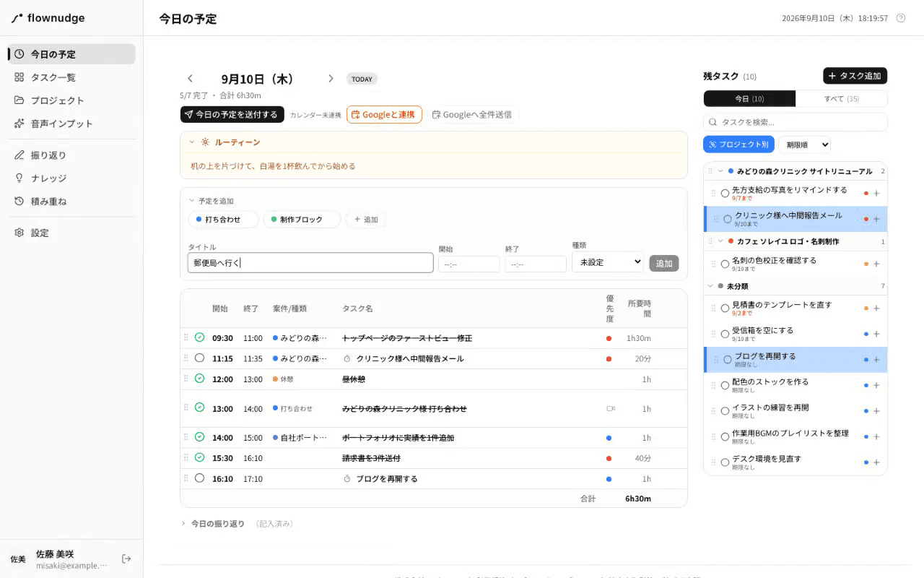Collapse みどりの森クリニック サイトリニューアル group
Screen dimensions: 924x578
[720, 171]
